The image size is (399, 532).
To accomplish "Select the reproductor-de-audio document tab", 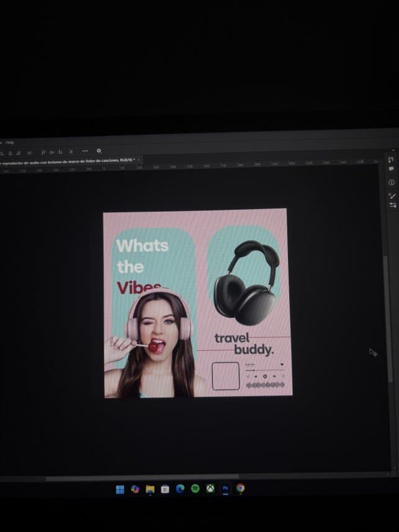I will click(66, 161).
